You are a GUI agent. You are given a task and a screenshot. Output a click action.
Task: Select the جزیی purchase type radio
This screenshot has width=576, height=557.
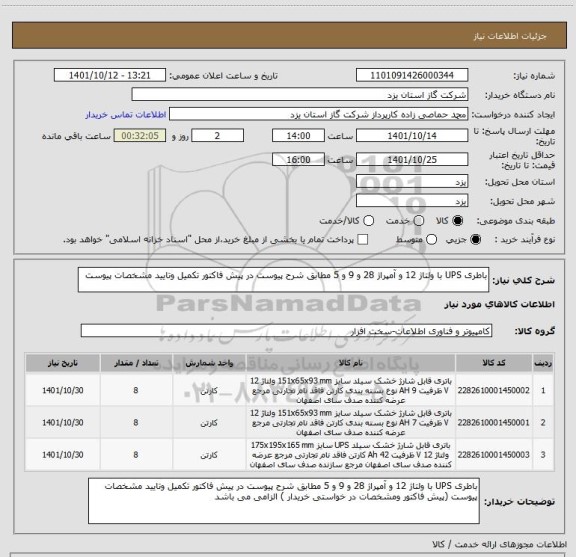(x=476, y=240)
